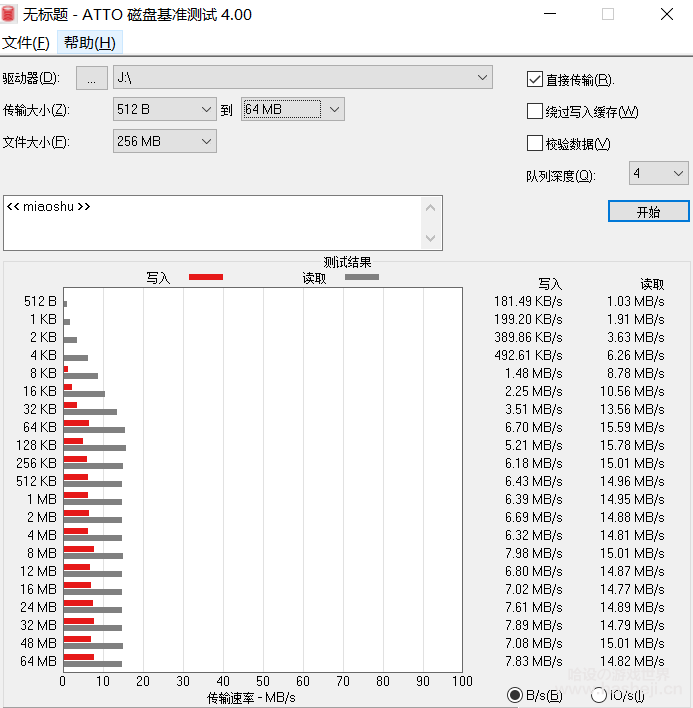Click the 7.98 MB/s write value
Screen dimensions: 693x708
pos(534,553)
